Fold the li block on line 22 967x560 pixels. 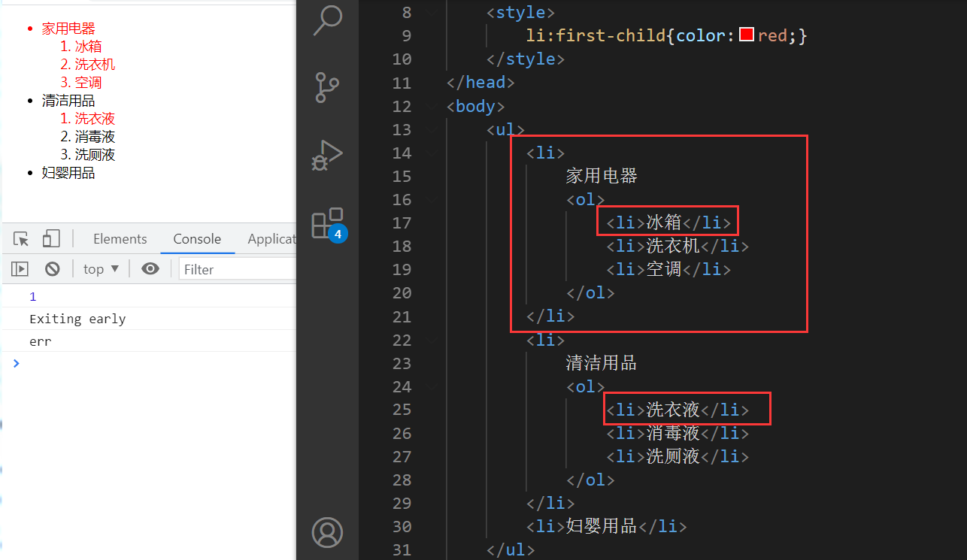pos(432,340)
